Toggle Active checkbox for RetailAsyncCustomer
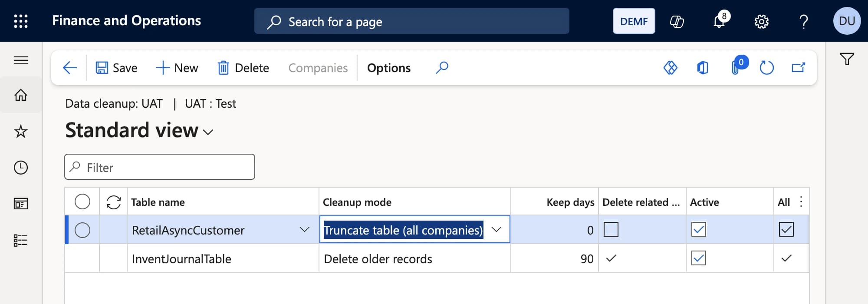868x304 pixels. 698,229
